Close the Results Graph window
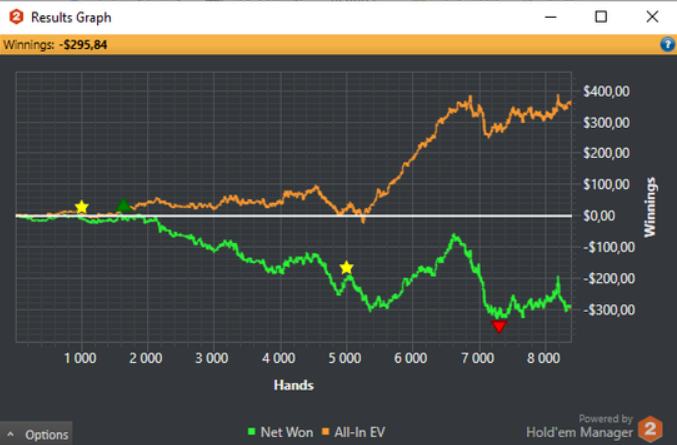 652,17
